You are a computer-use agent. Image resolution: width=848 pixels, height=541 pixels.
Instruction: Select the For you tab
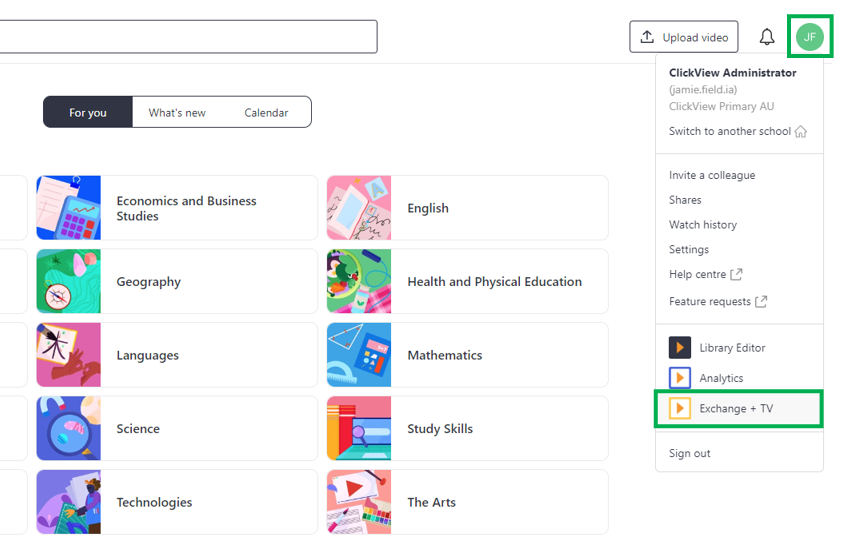[x=88, y=112]
